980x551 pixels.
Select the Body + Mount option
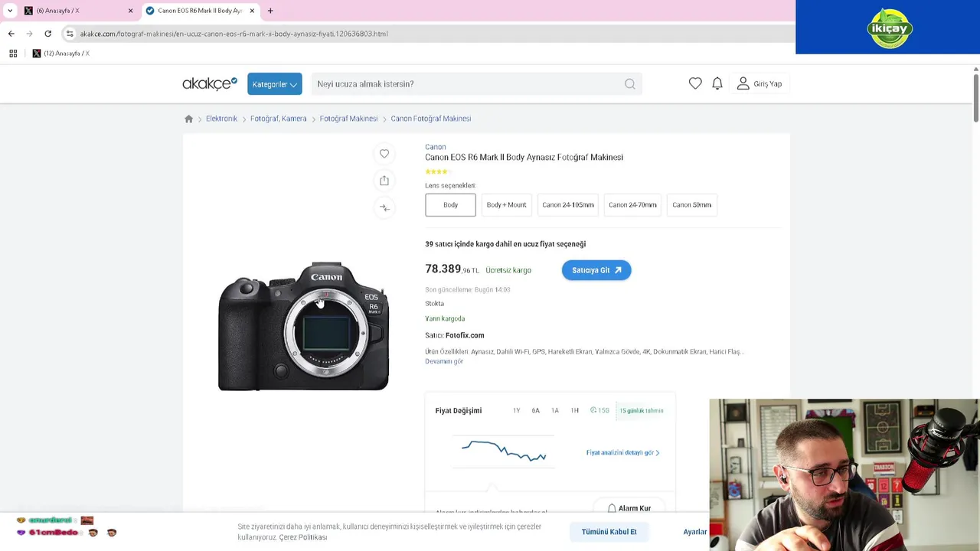506,205
